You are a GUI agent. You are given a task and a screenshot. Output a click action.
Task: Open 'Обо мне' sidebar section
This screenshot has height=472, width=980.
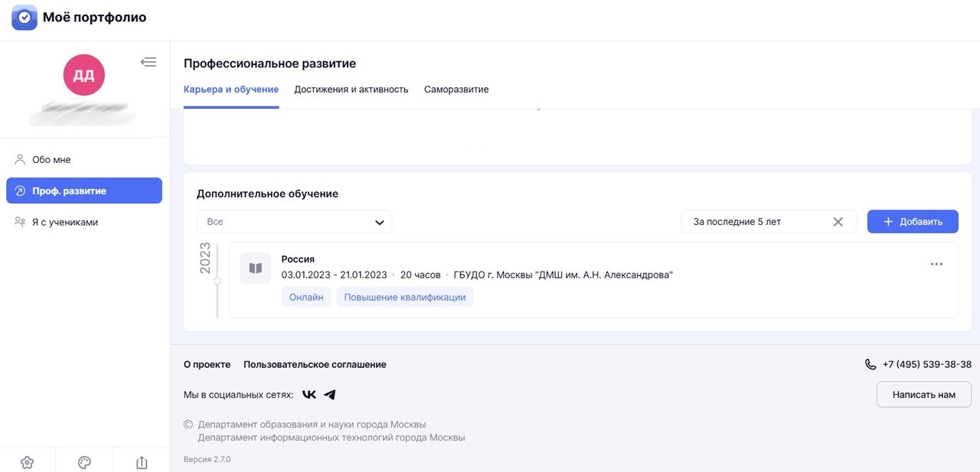[51, 160]
